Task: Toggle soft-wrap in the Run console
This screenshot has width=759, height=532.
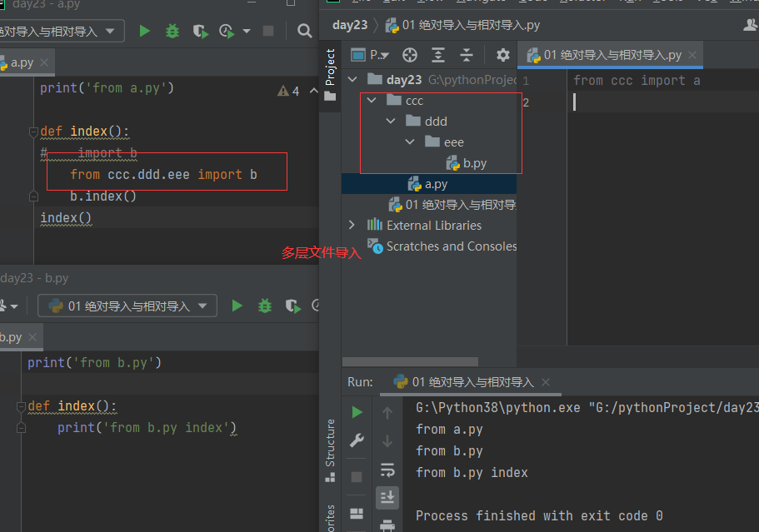Action: [387, 470]
